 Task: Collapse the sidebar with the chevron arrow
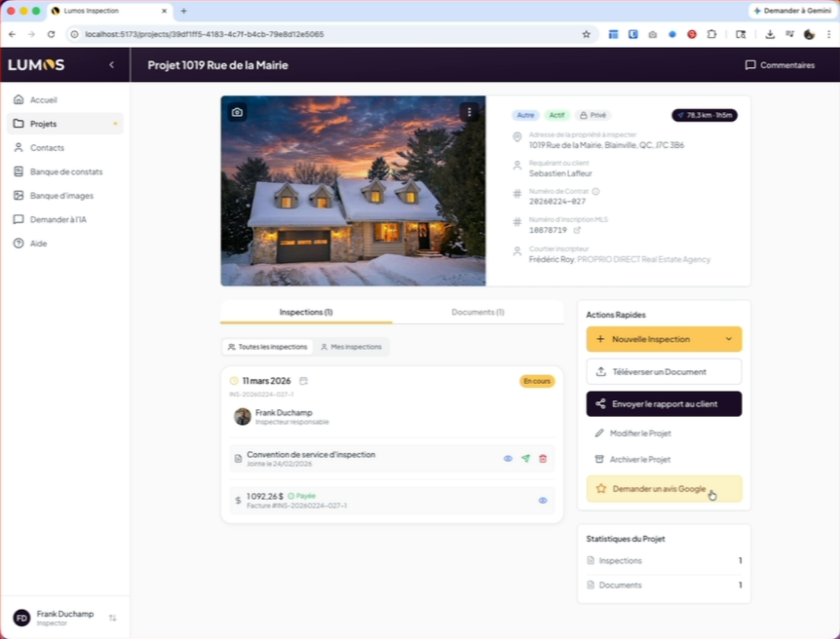pos(112,65)
